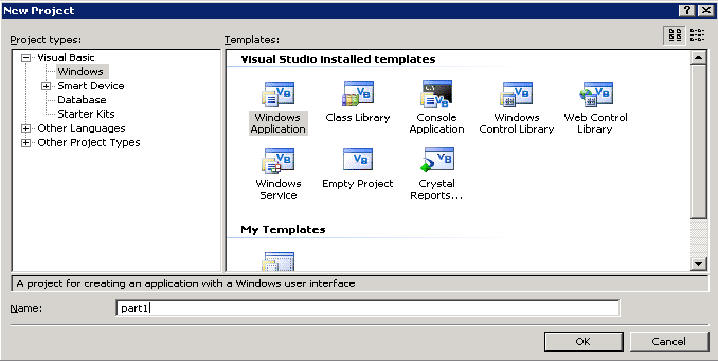Click the templates vertical scrollbar thumb
718x361 pixels.
698,142
